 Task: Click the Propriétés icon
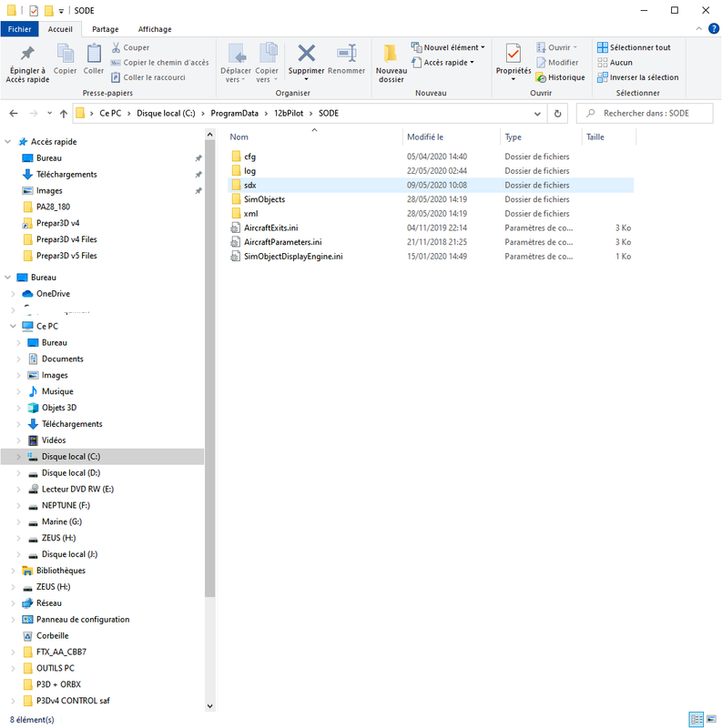514,54
